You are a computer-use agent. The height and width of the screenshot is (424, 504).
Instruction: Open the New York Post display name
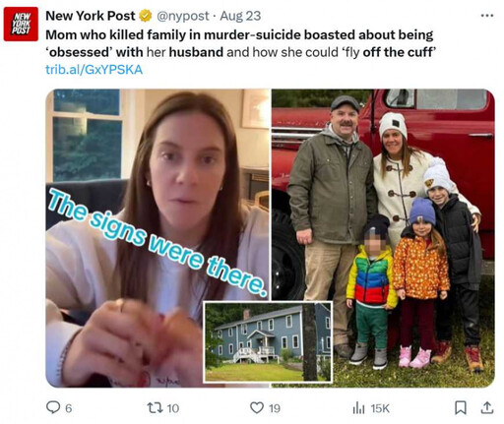(x=91, y=16)
